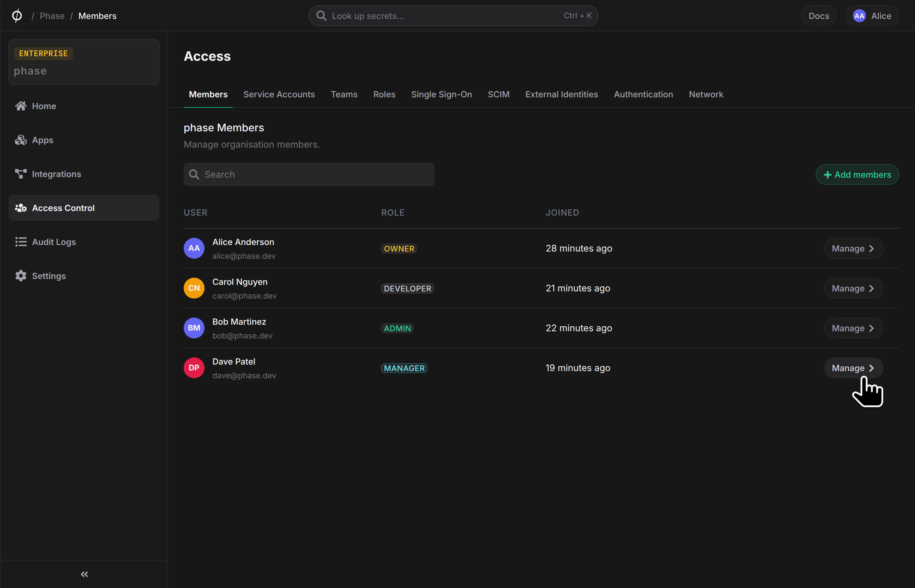Click dave@phase.dev email

click(244, 375)
